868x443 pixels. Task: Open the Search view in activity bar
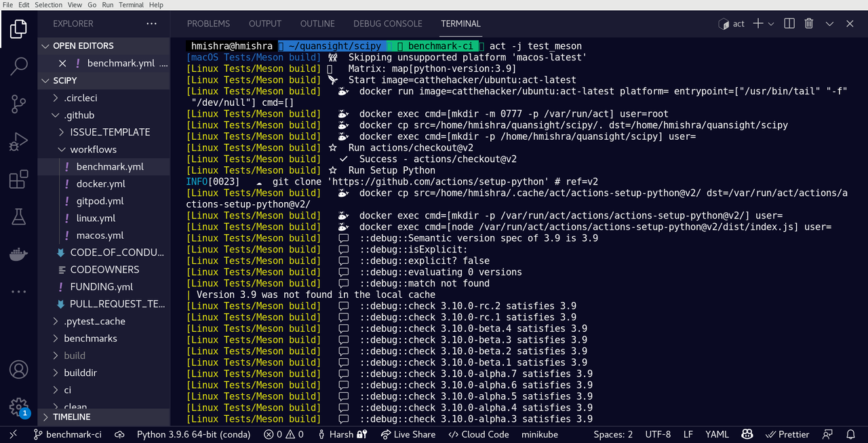coord(18,66)
